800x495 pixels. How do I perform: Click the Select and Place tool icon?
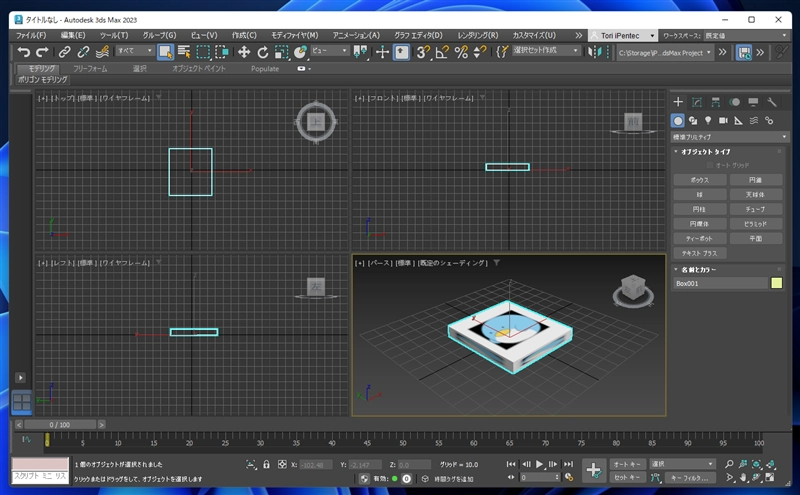[301, 52]
